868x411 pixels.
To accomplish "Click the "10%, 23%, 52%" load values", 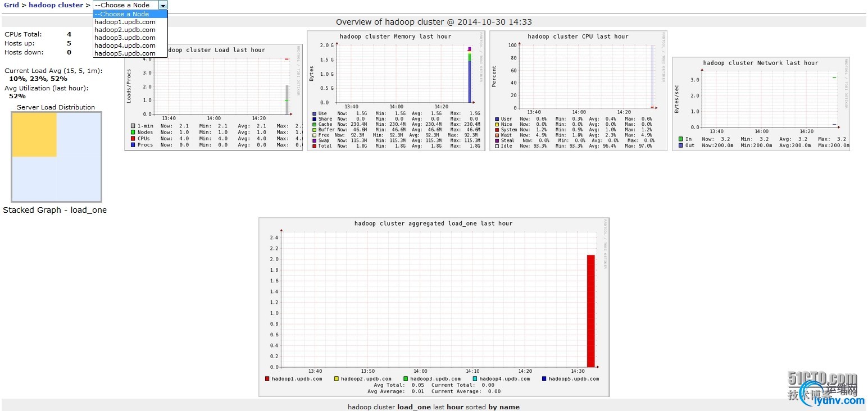I will pyautogui.click(x=38, y=79).
